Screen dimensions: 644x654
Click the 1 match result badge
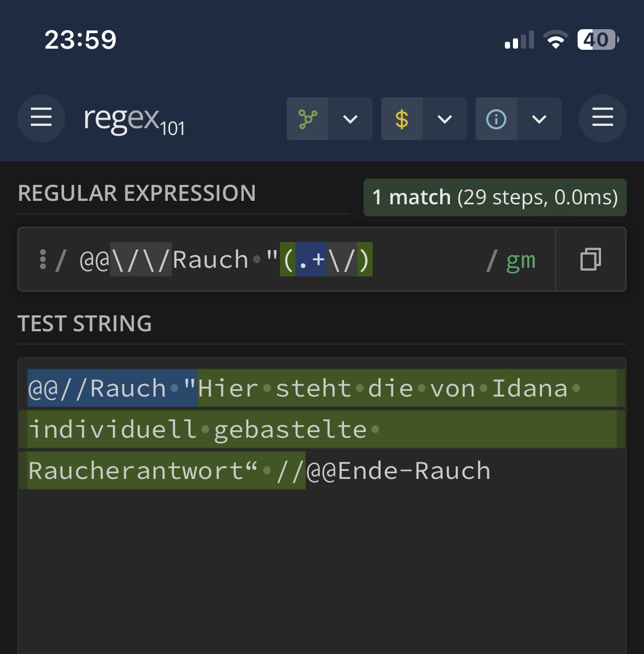point(495,197)
